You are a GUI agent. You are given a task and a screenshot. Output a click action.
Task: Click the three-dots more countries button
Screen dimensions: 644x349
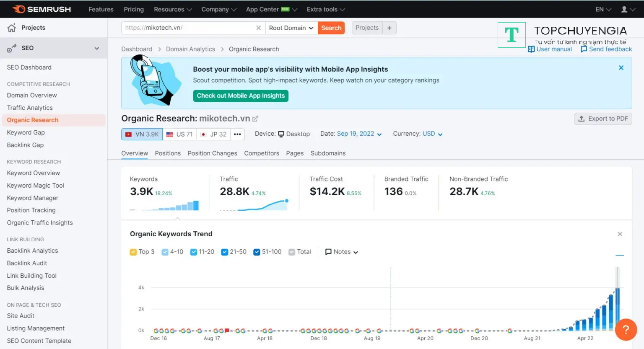tap(237, 134)
